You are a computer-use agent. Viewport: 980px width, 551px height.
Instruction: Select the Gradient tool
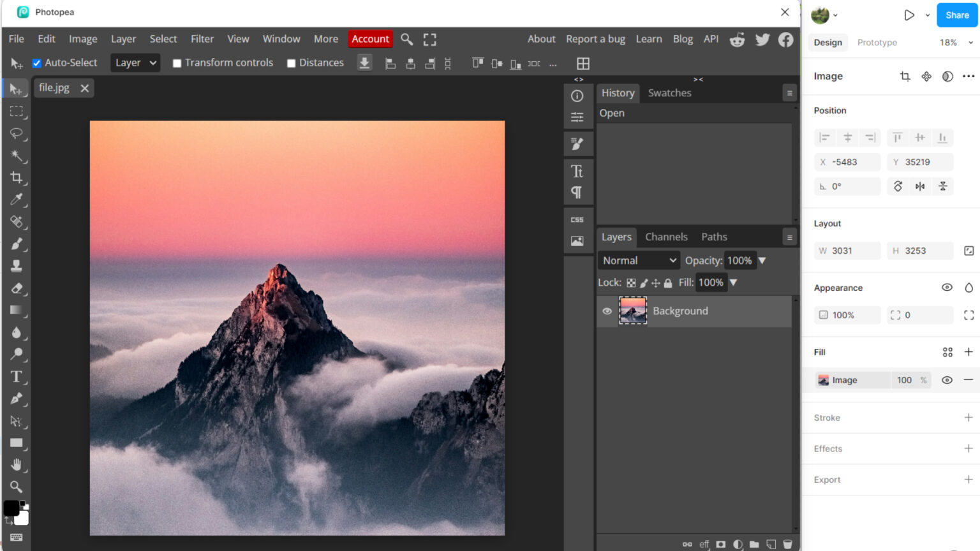17,311
